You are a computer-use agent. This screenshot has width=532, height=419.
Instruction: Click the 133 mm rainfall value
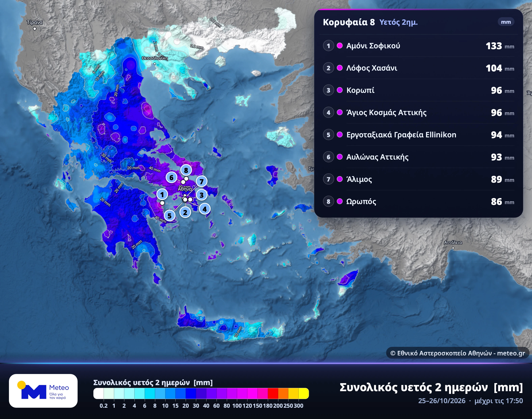500,46
